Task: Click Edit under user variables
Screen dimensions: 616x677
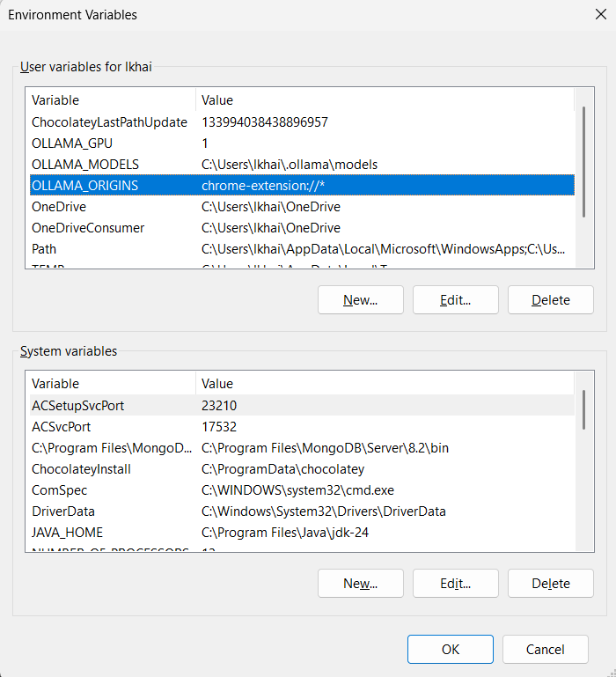Action: (456, 299)
